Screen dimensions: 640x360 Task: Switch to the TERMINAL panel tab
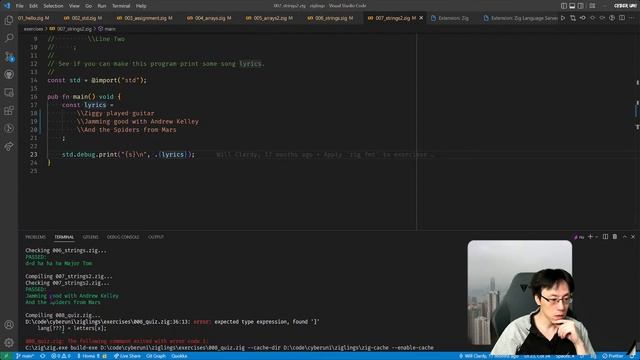64,237
